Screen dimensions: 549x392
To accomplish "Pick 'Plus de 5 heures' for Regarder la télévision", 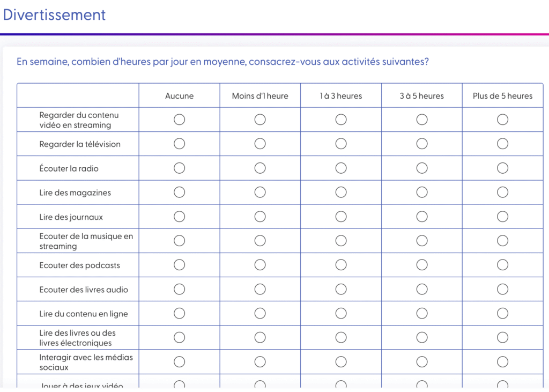I will click(x=502, y=144).
